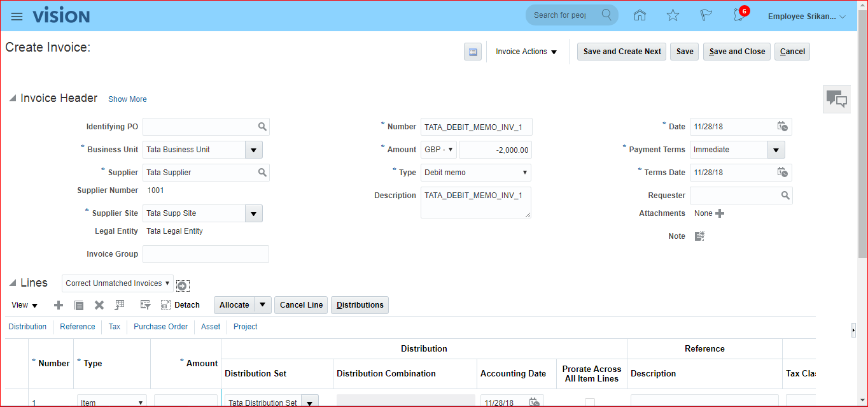Click the Invoice Group input field

[206, 254]
